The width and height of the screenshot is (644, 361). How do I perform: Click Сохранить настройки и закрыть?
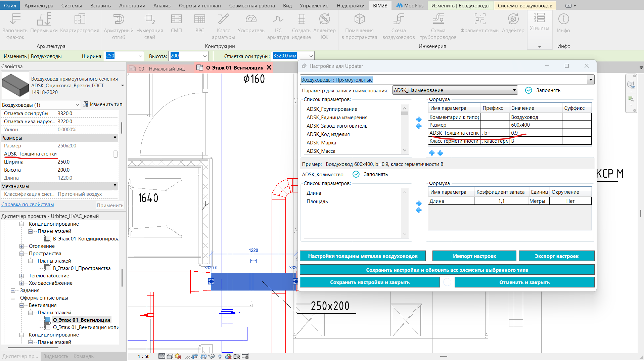point(370,282)
